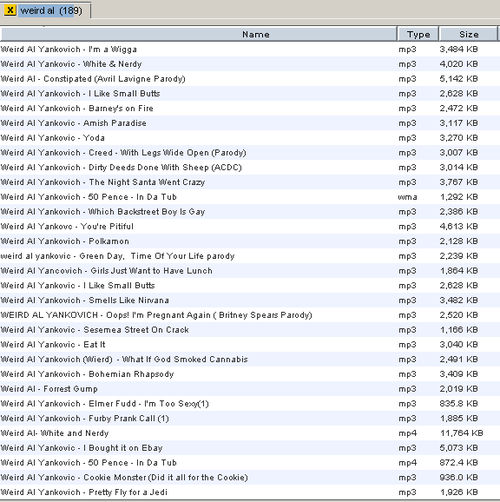The image size is (500, 502).
Task: Select the I'm a Wigga result
Action: [250, 49]
